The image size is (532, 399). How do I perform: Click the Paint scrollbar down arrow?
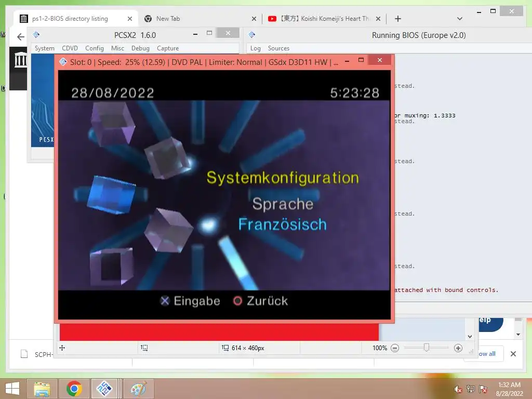pos(470,337)
